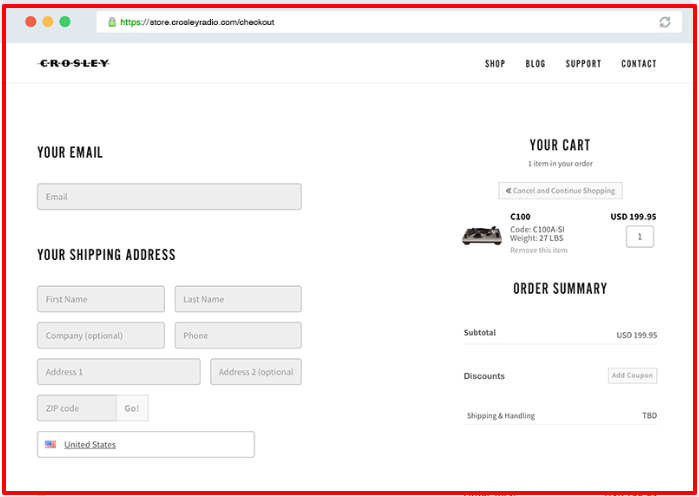Image resolution: width=699 pixels, height=497 pixels.
Task: Open the CONTACT page
Action: [639, 64]
